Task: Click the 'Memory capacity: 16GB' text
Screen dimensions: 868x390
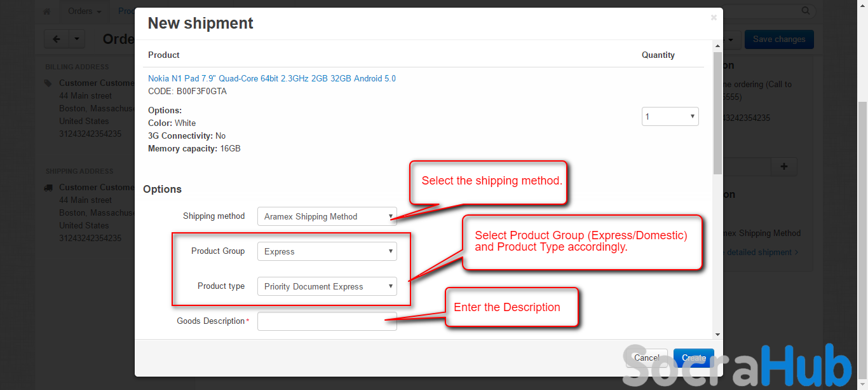Action: (194, 148)
